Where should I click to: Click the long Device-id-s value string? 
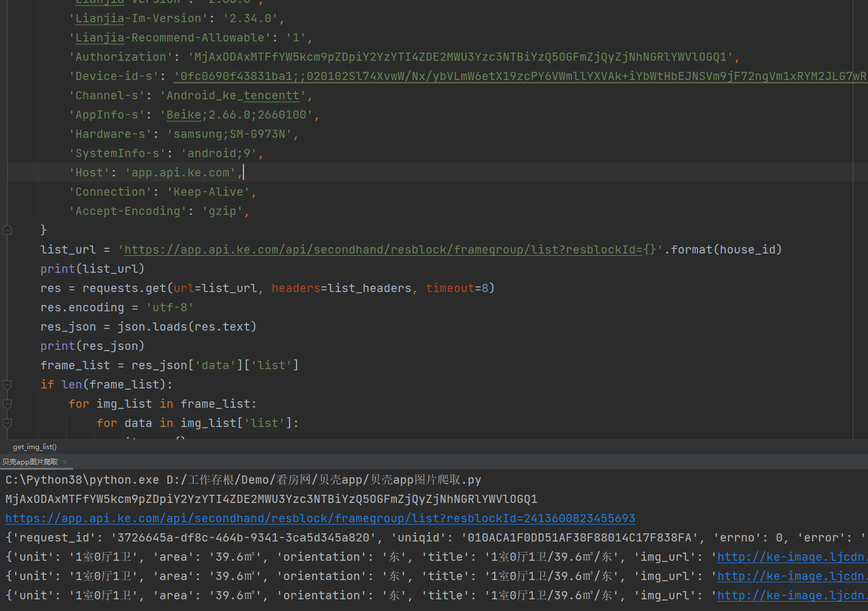tap(521, 76)
